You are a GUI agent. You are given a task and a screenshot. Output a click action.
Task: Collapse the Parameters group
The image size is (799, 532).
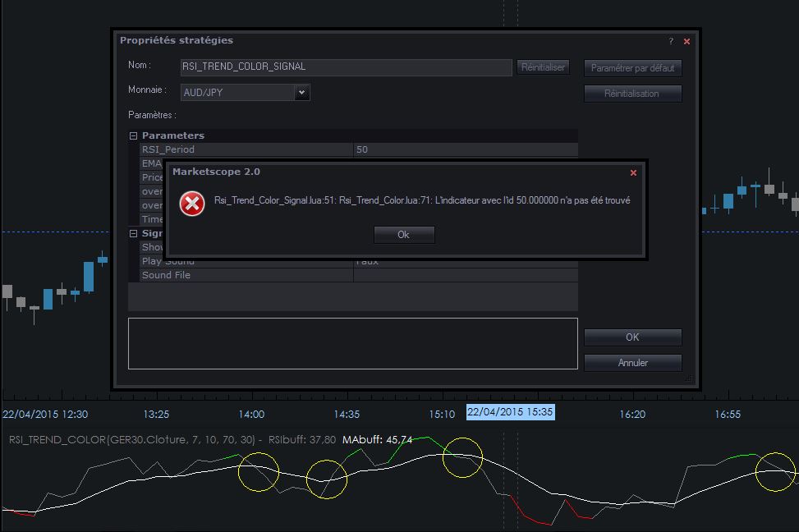tap(134, 135)
